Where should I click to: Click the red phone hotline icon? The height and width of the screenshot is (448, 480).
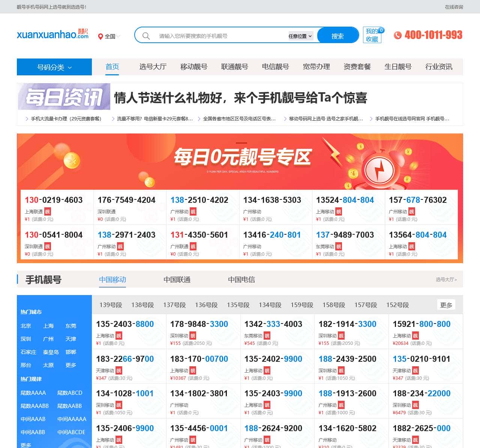[397, 35]
